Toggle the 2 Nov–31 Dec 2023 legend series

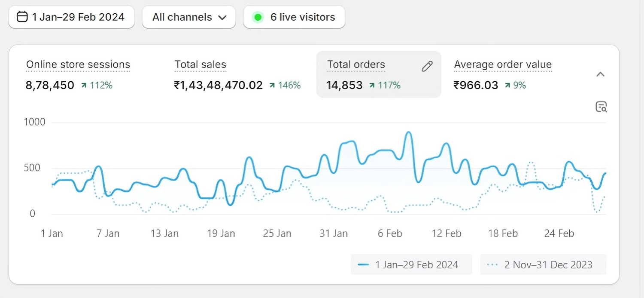coord(543,264)
